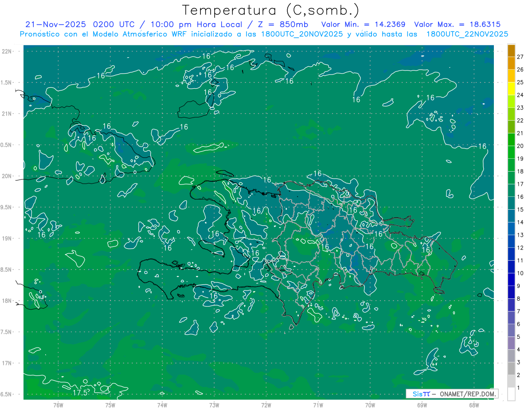Click the color scale label "23"
This screenshot has height=411, width=532.
click(x=520, y=108)
